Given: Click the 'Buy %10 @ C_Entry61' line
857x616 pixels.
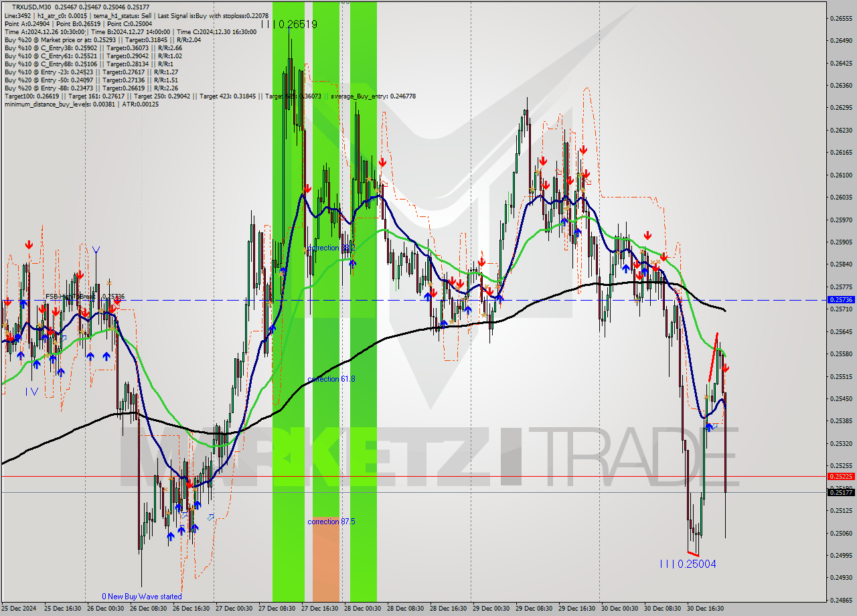Looking at the screenshot, I should (x=93, y=56).
